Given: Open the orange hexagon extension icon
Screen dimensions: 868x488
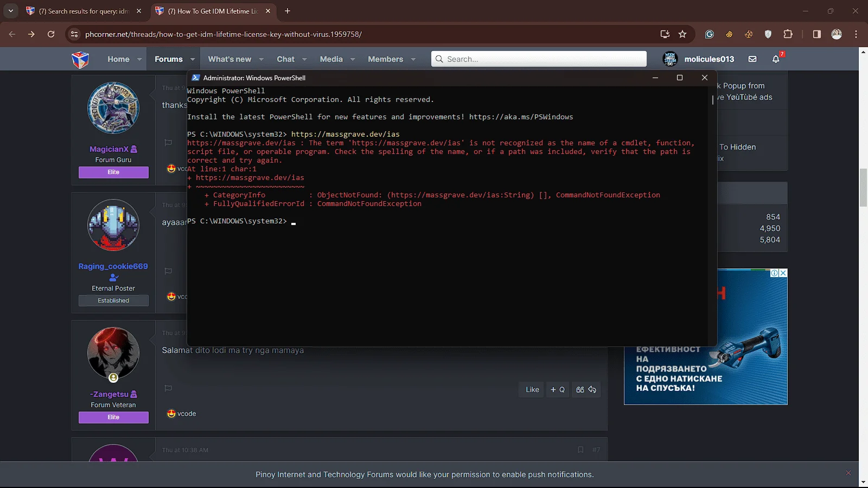Looking at the screenshot, I should click(749, 34).
